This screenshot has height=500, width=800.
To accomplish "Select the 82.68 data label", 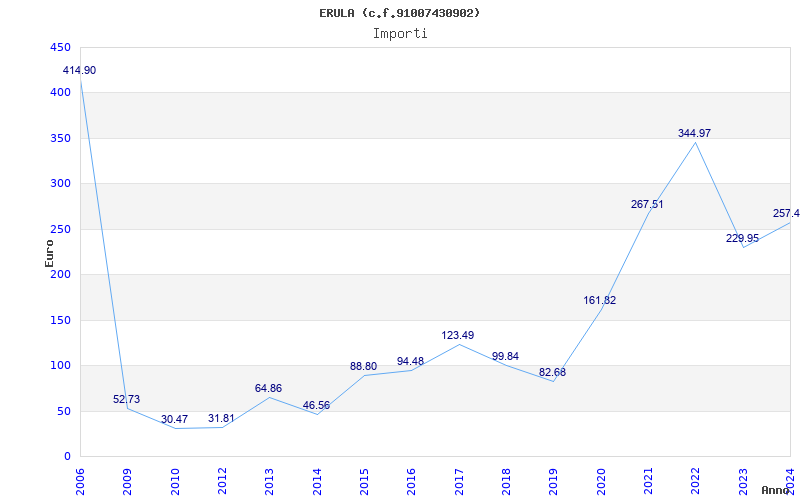I will 552,372.
